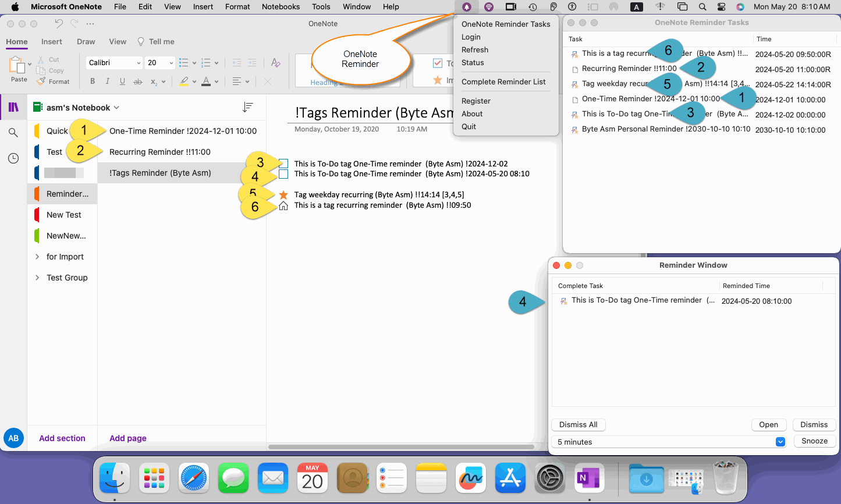Insert a numbered list

205,63
